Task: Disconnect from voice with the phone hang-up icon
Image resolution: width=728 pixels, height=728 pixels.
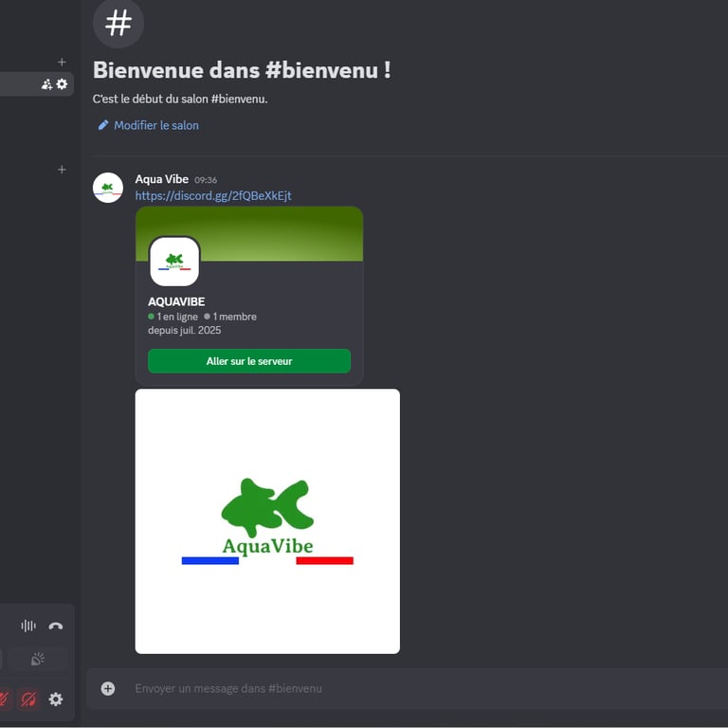Action: (56, 626)
